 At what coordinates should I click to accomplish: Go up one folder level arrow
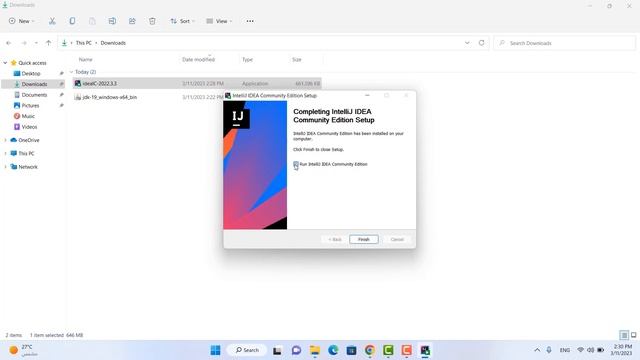coord(49,43)
